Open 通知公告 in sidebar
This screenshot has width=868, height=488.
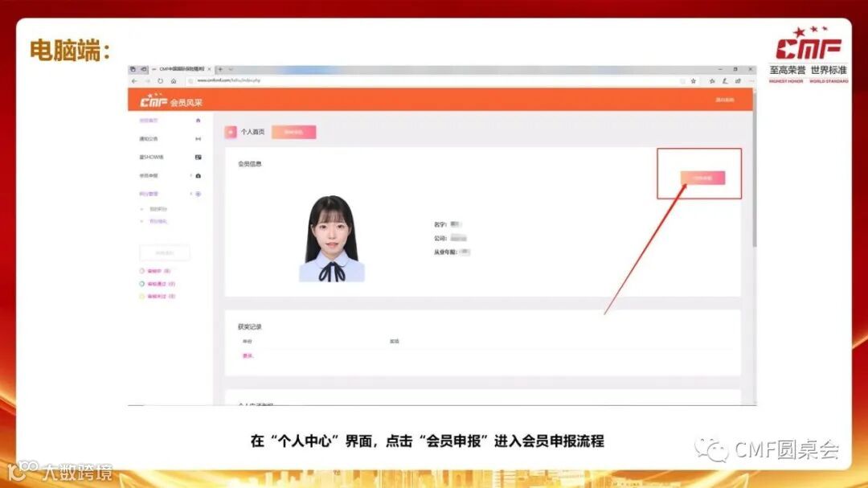149,138
